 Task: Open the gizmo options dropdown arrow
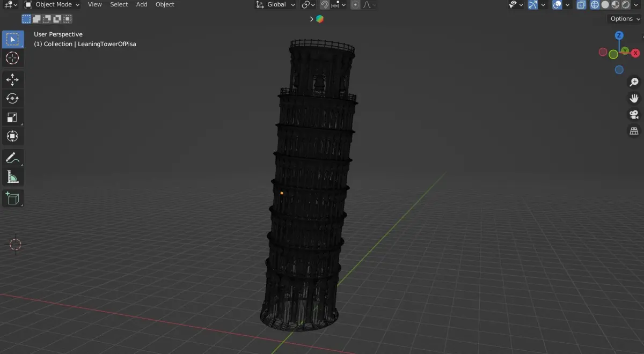pos(543,5)
